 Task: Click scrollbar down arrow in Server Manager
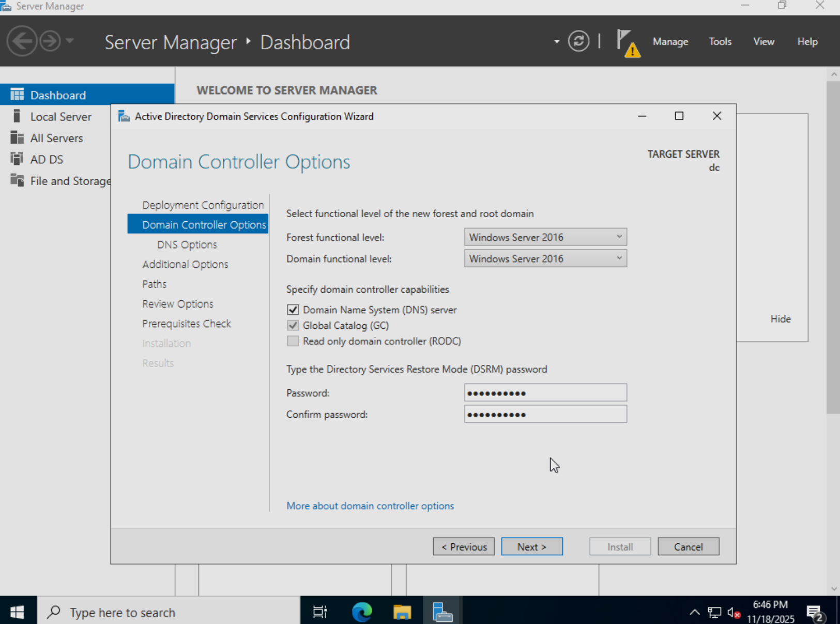[x=833, y=589]
